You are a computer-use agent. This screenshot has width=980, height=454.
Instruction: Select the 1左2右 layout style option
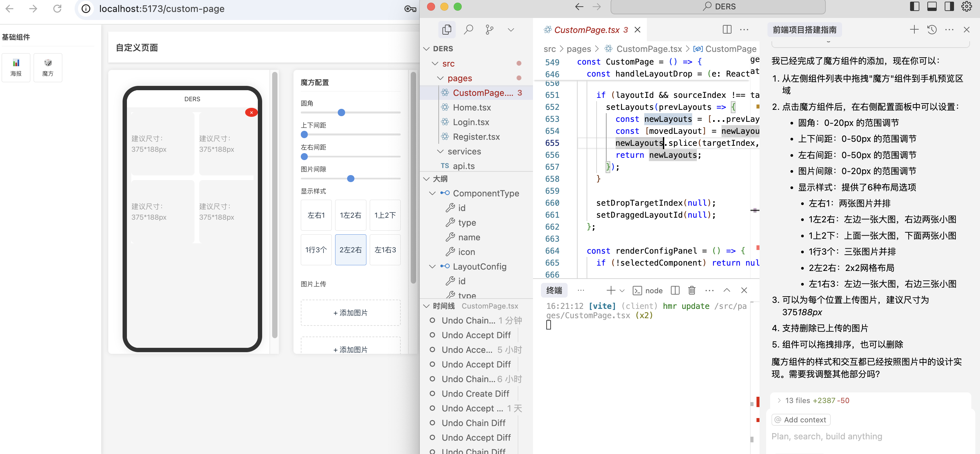point(350,215)
